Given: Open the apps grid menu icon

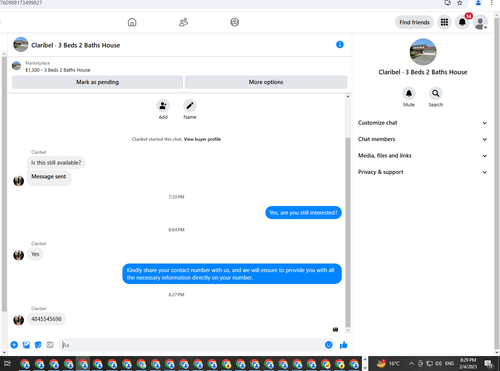Looking at the screenshot, I should 444,22.
